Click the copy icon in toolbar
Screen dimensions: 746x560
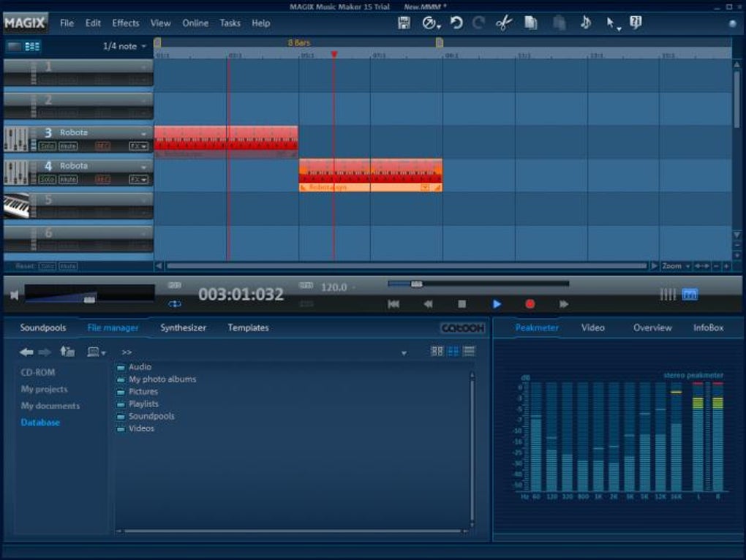(531, 23)
